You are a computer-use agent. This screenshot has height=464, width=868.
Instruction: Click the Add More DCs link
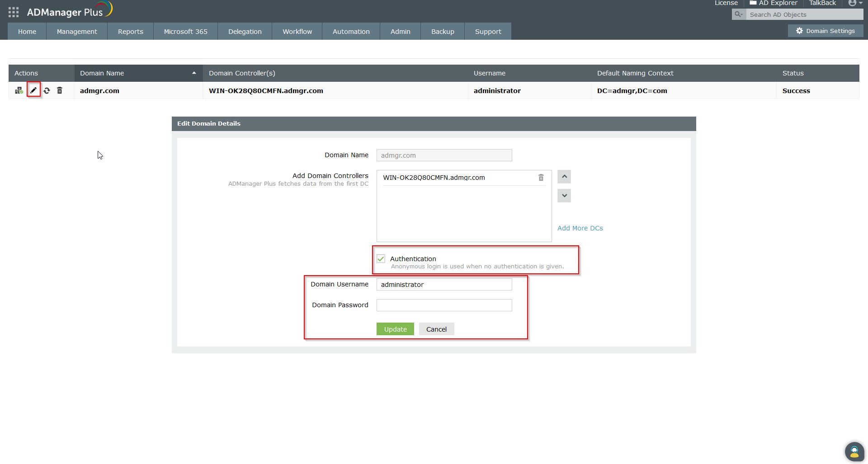[x=580, y=228]
